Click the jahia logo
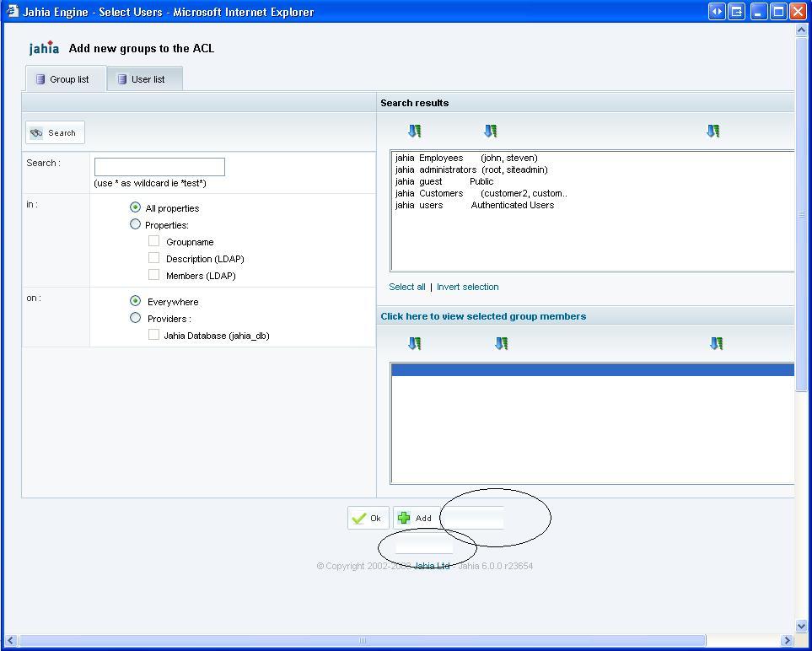The height and width of the screenshot is (651, 812). coord(44,48)
